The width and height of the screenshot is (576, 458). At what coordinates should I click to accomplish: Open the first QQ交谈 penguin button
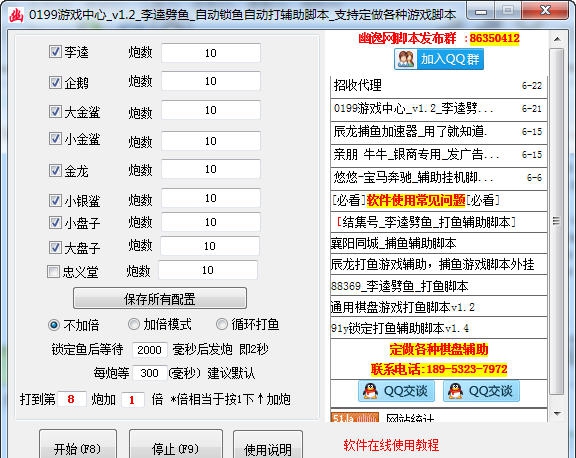pos(396,391)
